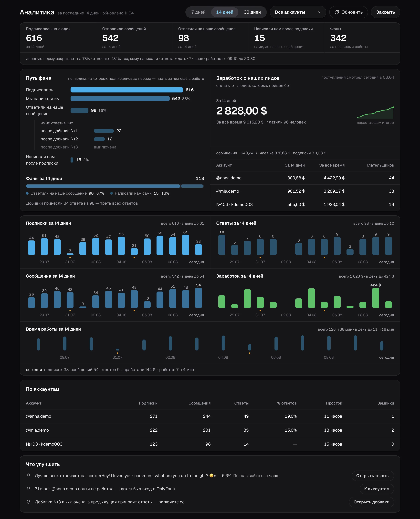Click the % ответов column header
420x519 pixels.
[x=287, y=403]
